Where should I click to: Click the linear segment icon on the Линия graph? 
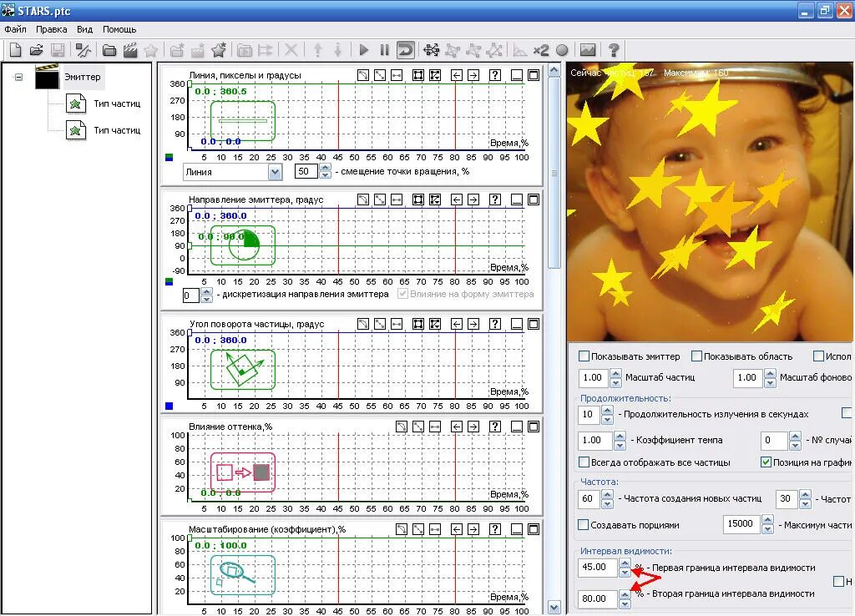pos(380,75)
